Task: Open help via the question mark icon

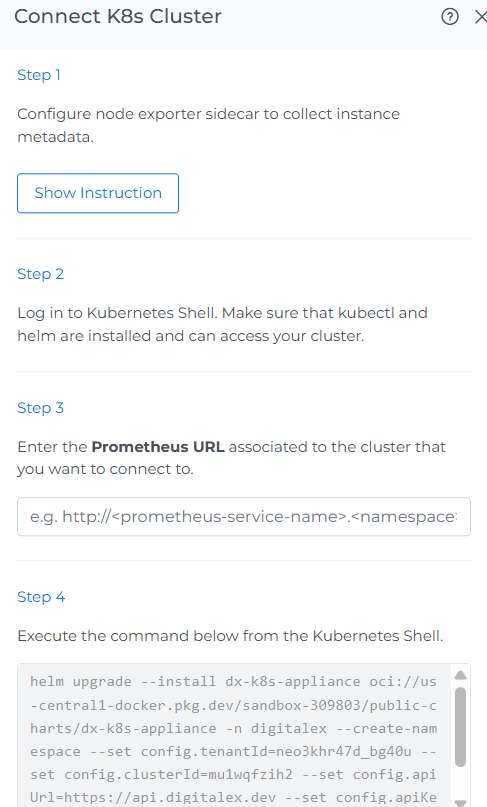Action: click(x=450, y=17)
